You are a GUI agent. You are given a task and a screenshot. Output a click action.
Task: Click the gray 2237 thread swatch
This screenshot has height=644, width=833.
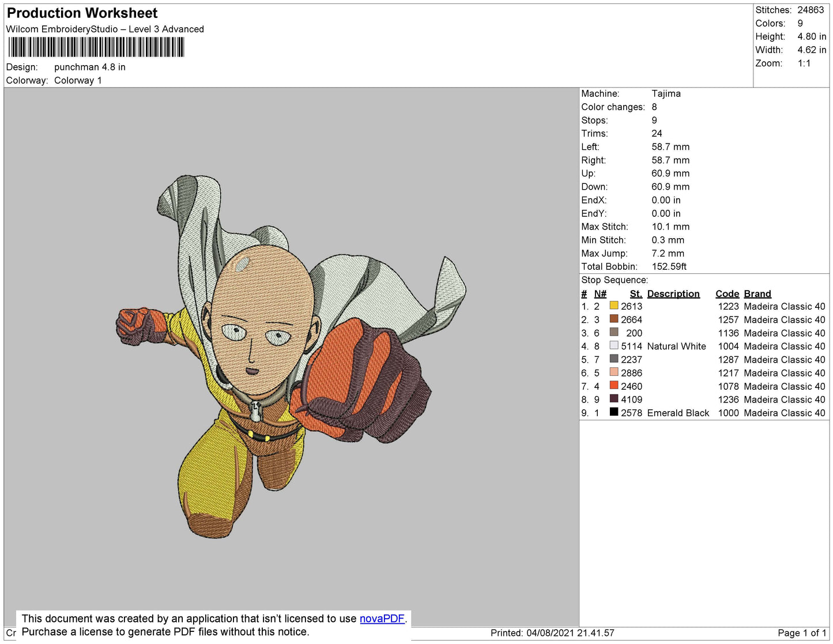point(614,359)
